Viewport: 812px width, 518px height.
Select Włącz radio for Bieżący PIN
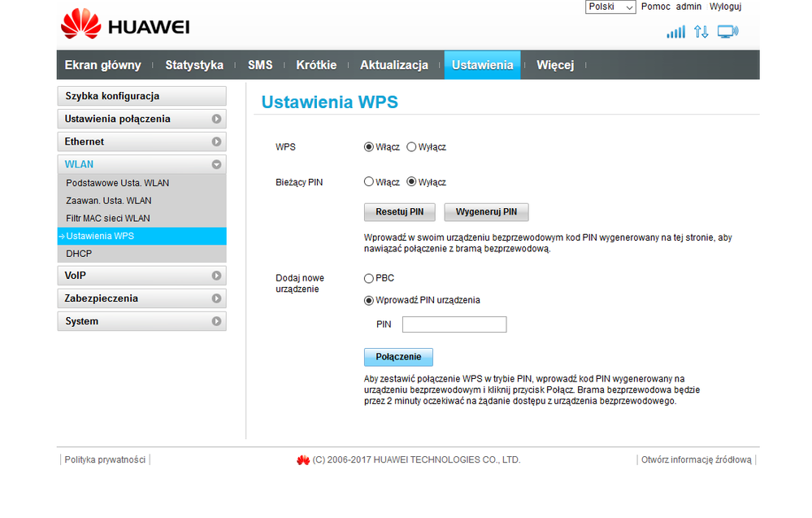point(369,182)
